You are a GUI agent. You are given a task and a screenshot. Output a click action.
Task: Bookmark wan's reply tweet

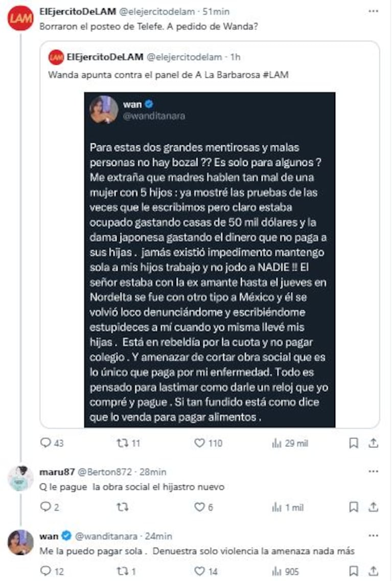tap(353, 571)
